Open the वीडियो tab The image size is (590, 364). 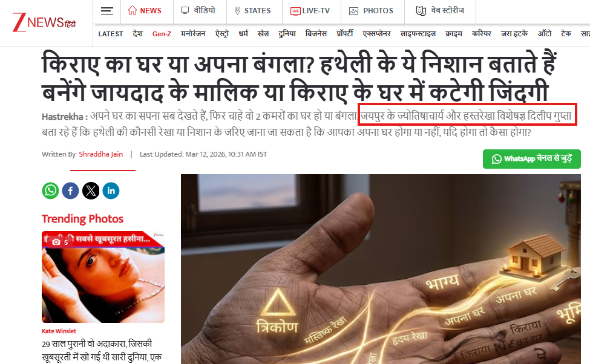198,10
